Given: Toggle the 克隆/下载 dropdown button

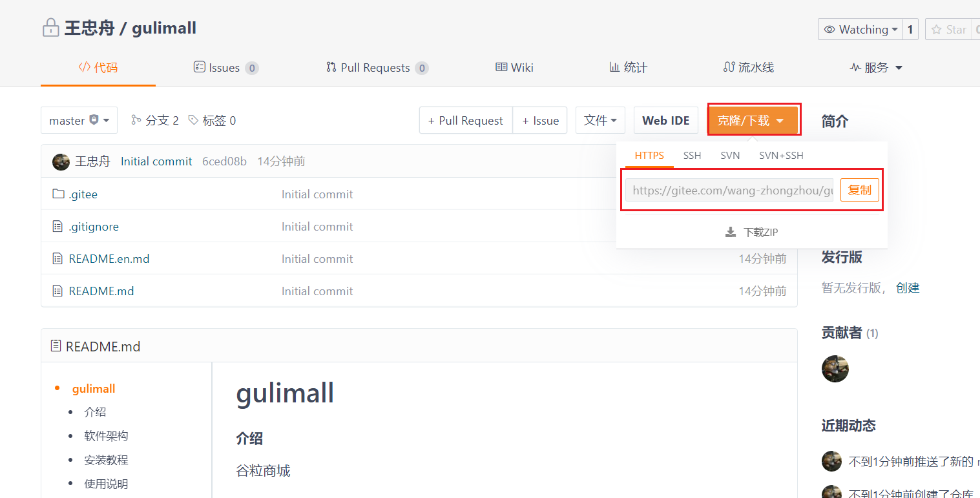Looking at the screenshot, I should point(753,120).
